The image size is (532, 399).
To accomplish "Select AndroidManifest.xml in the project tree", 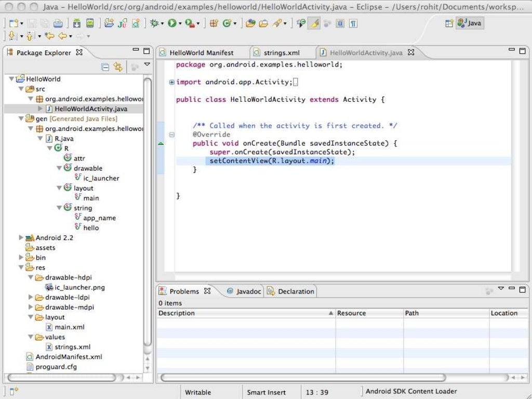I will click(69, 357).
